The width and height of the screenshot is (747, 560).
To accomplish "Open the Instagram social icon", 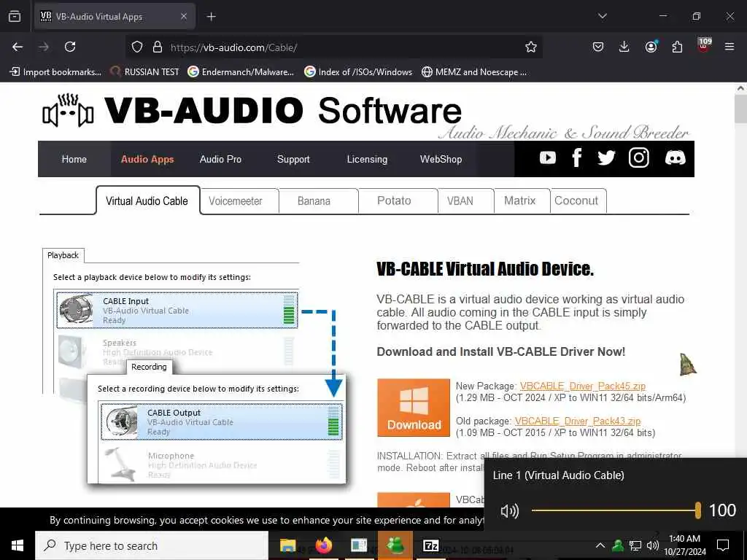I will coord(638,157).
